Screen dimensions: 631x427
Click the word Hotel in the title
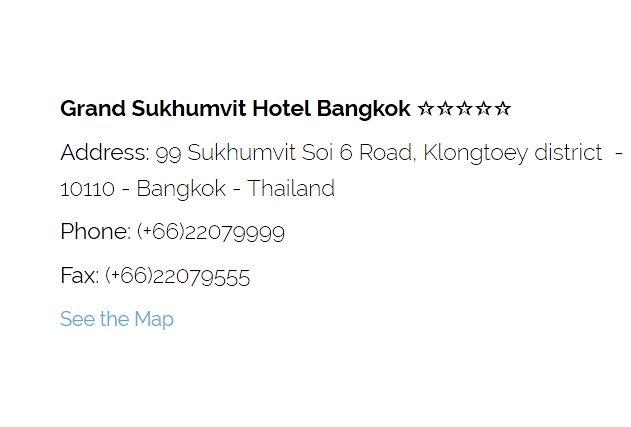(x=282, y=108)
